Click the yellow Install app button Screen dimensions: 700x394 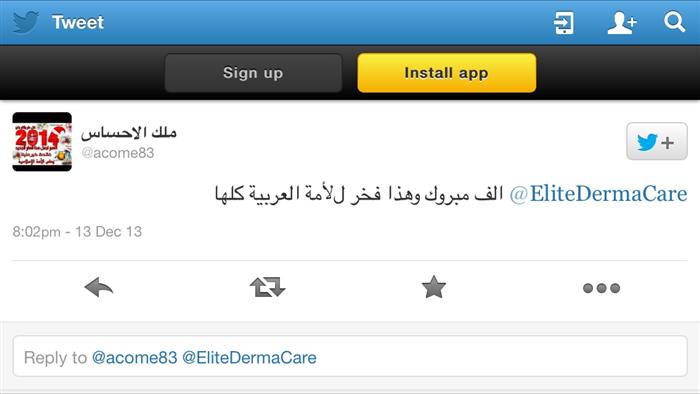click(x=446, y=73)
